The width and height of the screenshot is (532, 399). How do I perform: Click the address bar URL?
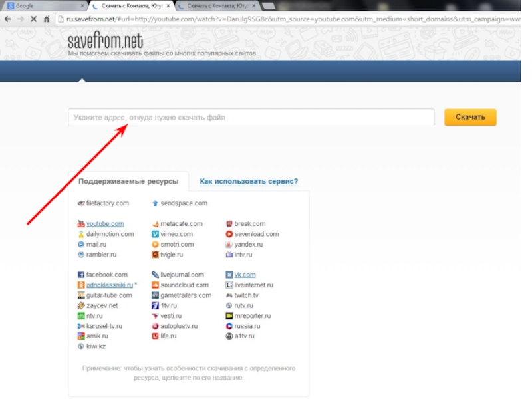pos(293,19)
